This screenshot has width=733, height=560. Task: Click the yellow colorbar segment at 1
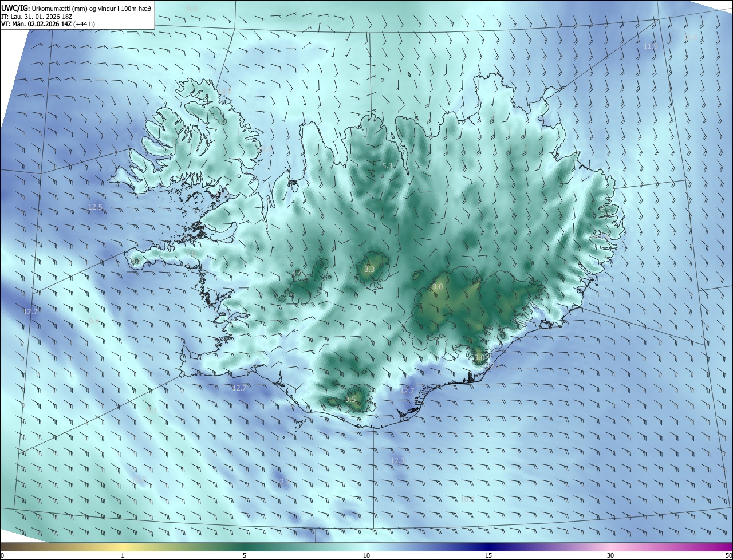[x=123, y=547]
